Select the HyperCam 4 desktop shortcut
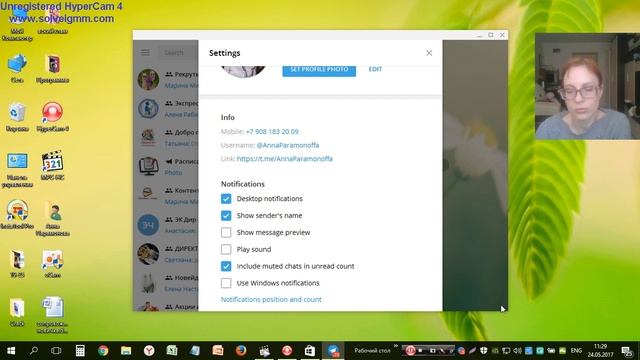This screenshot has width=640, height=360. [x=52, y=117]
